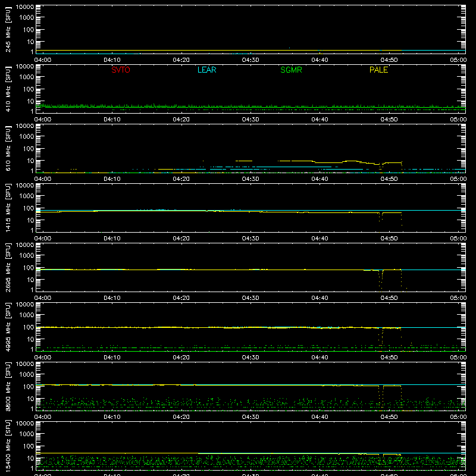Click 04:00 tick under 1415 MHz panel
The width and height of the screenshot is (476, 476).
42,239
